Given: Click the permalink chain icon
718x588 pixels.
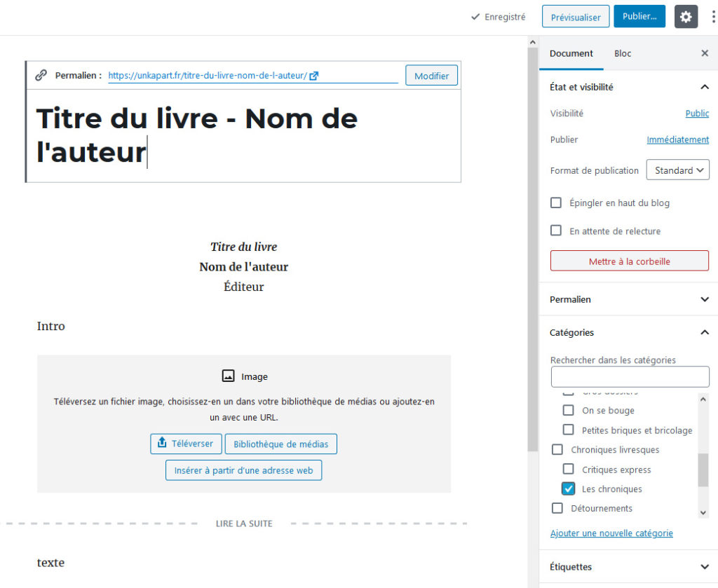Looking at the screenshot, I should point(41,75).
